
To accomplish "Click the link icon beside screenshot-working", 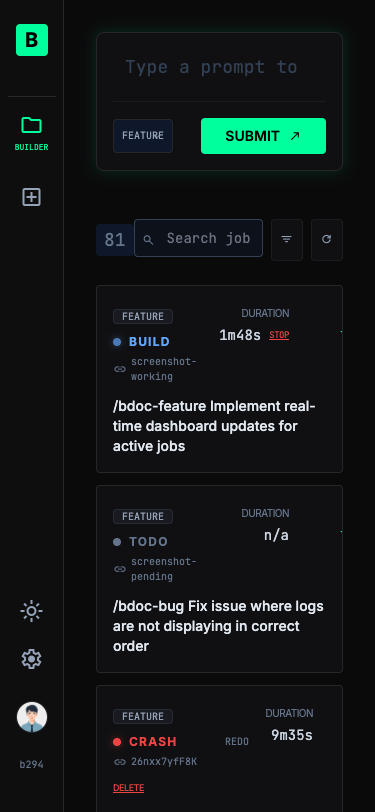I will tap(120, 369).
